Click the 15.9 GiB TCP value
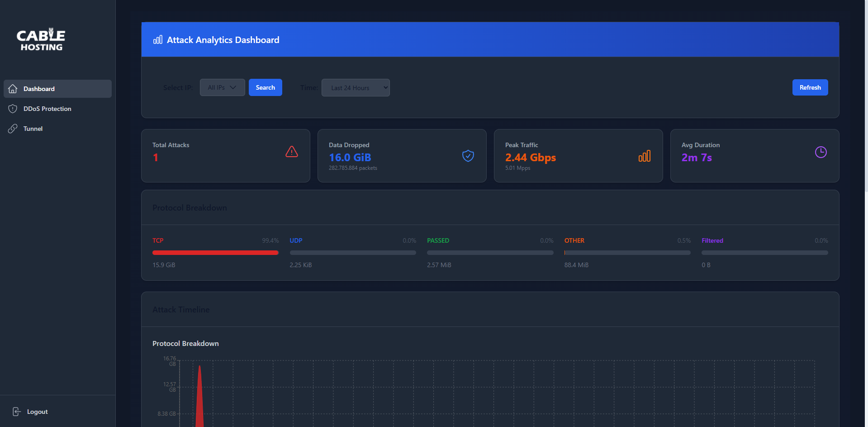The height and width of the screenshot is (427, 868). click(164, 265)
